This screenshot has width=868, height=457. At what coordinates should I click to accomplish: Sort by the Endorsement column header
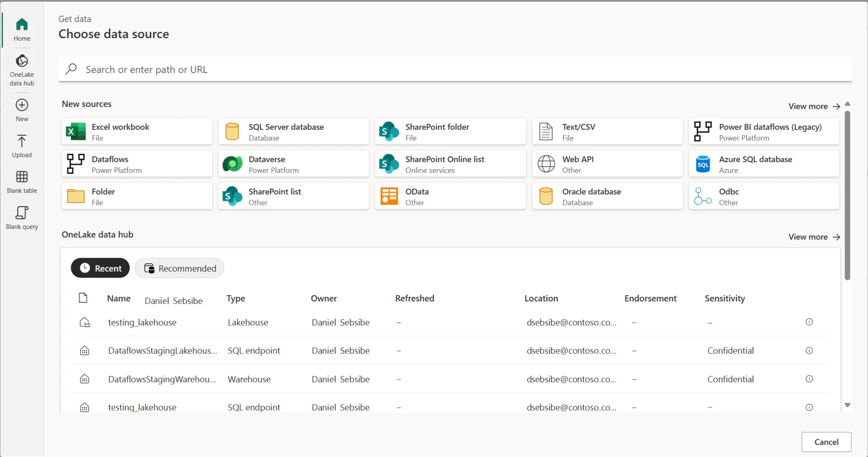650,298
